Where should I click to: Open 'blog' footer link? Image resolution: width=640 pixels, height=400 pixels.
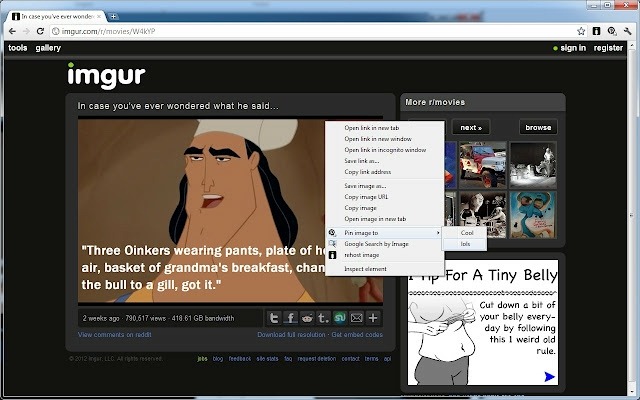218,358
